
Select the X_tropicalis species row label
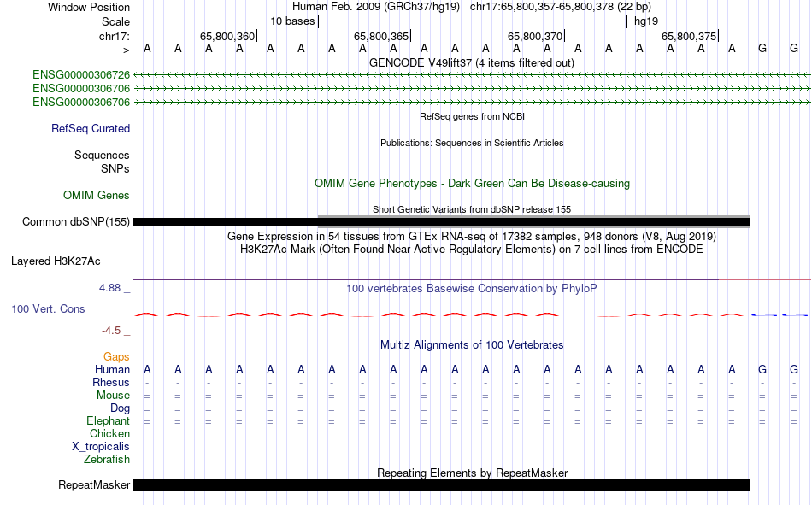pyautogui.click(x=101, y=447)
